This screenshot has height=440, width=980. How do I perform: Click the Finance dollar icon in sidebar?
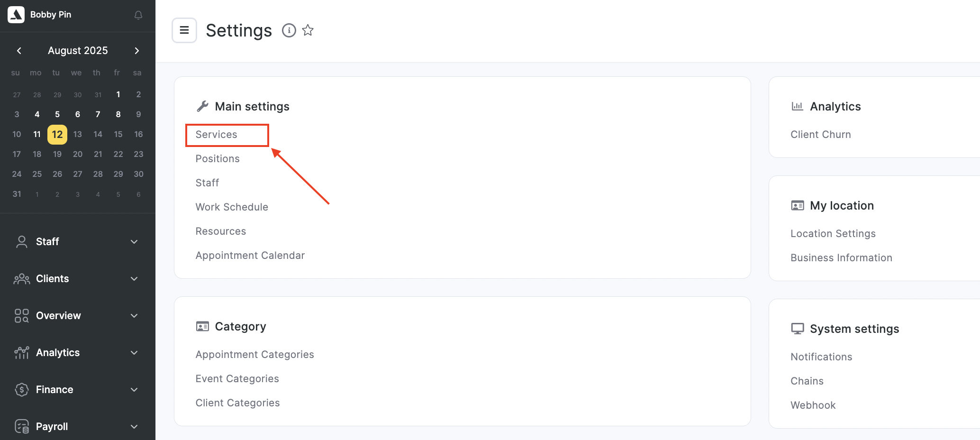click(22, 390)
